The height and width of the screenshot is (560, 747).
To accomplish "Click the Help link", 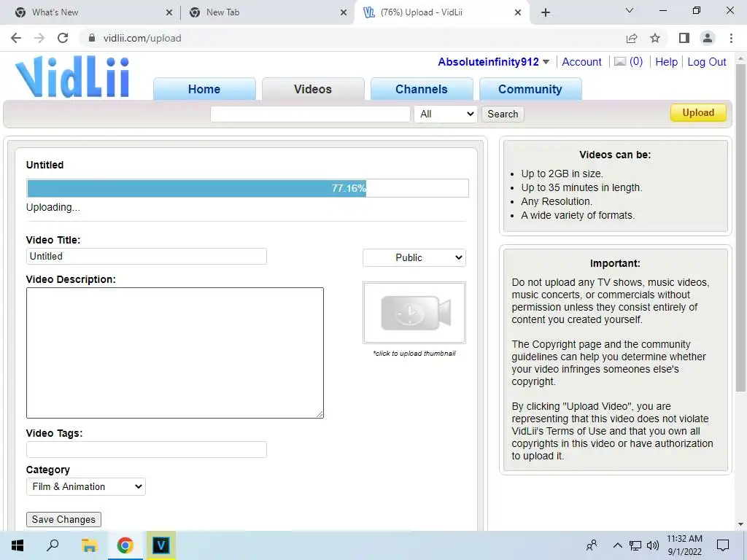I will [666, 62].
